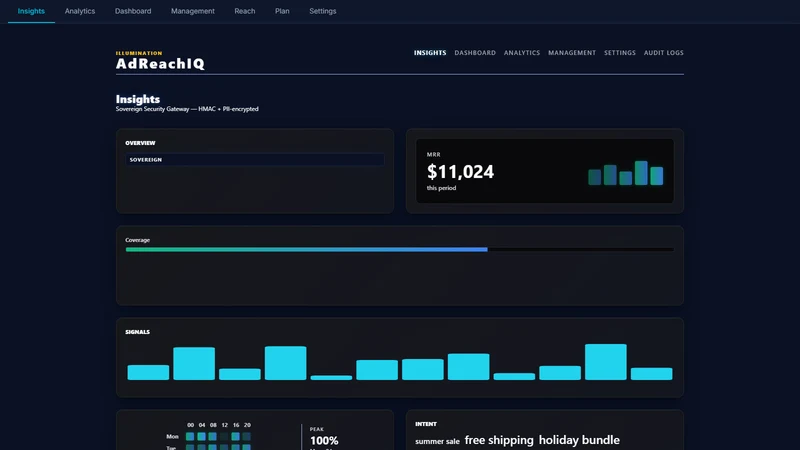The image size is (800, 450).
Task: Click the MRR mini bar chart
Action: point(626,173)
